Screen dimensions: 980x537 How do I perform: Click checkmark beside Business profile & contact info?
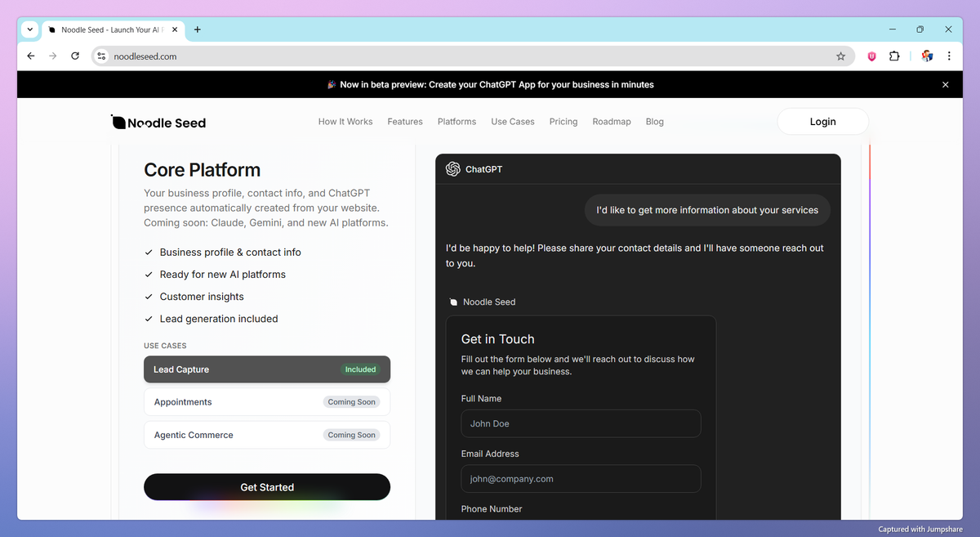click(x=149, y=253)
